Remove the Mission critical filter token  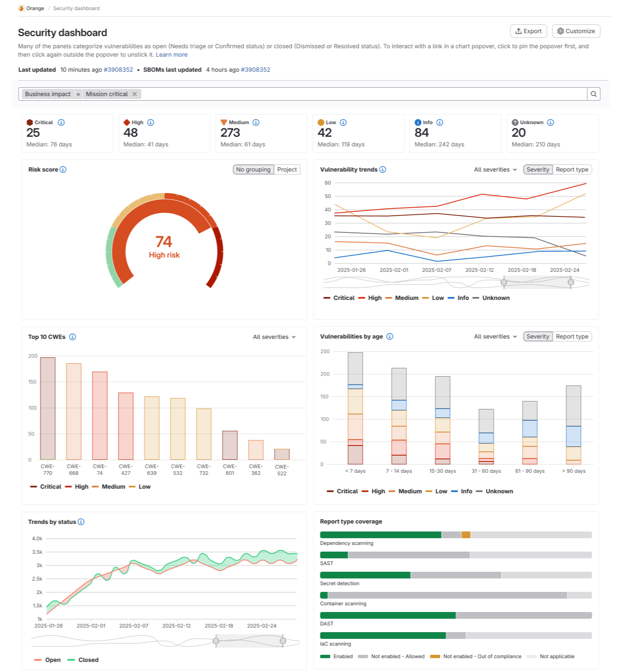pos(135,94)
